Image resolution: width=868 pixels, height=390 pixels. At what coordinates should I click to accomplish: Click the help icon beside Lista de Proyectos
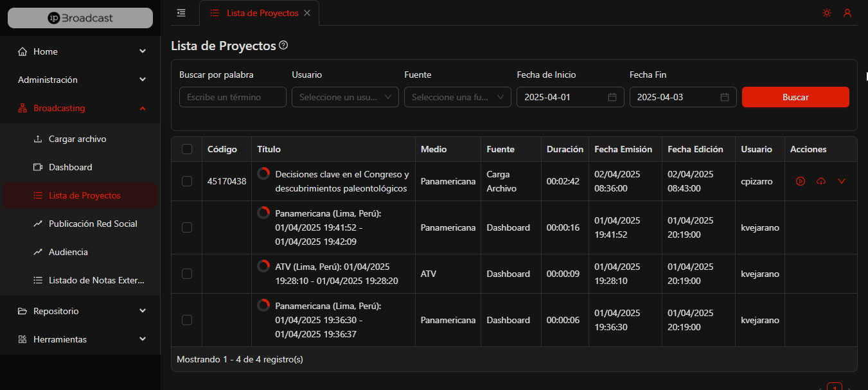(x=283, y=46)
